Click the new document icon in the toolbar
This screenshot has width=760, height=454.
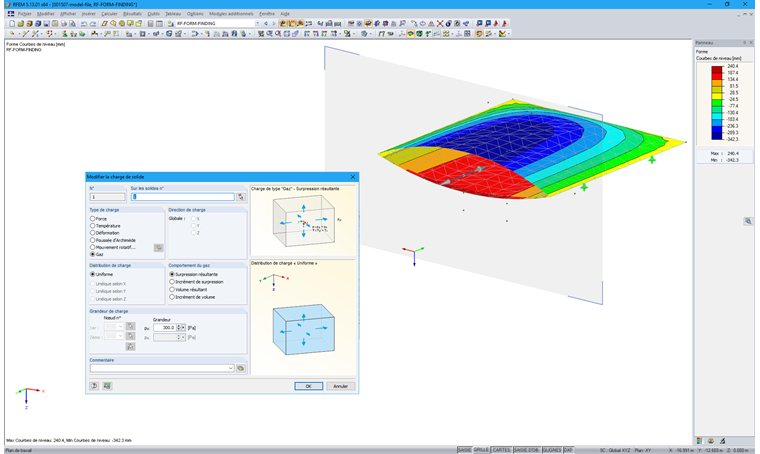pos(12,23)
